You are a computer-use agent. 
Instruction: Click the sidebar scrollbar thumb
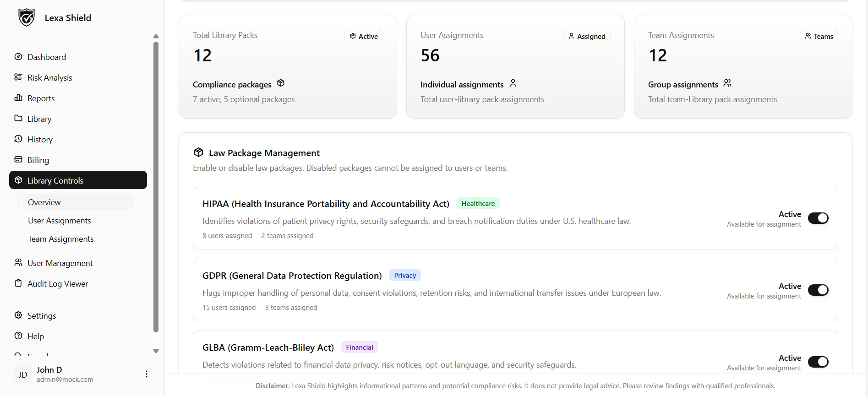(156, 187)
